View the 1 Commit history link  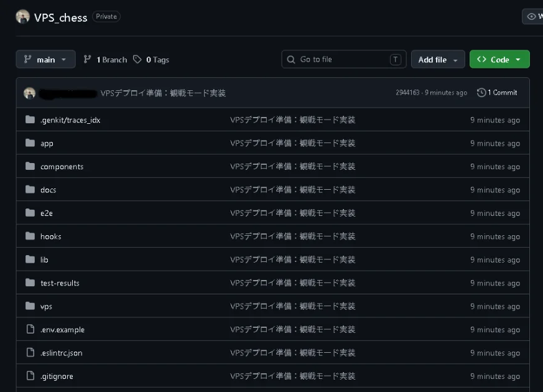[497, 93]
